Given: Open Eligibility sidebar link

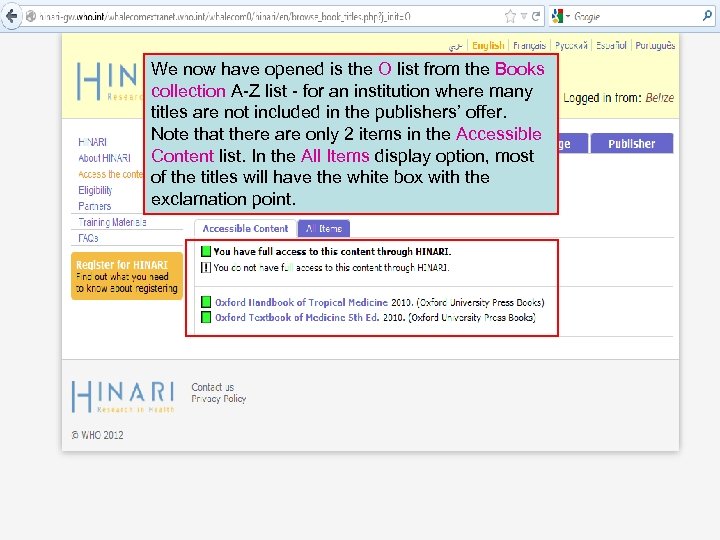Looking at the screenshot, I should point(95,190).
